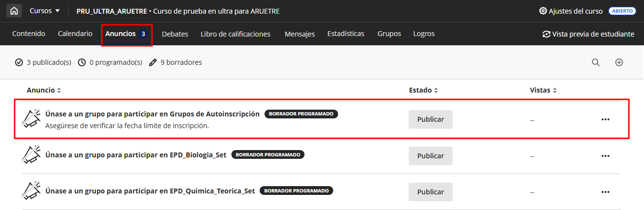Click the home icon in top bar
This screenshot has width=644, height=210.
[14, 11]
